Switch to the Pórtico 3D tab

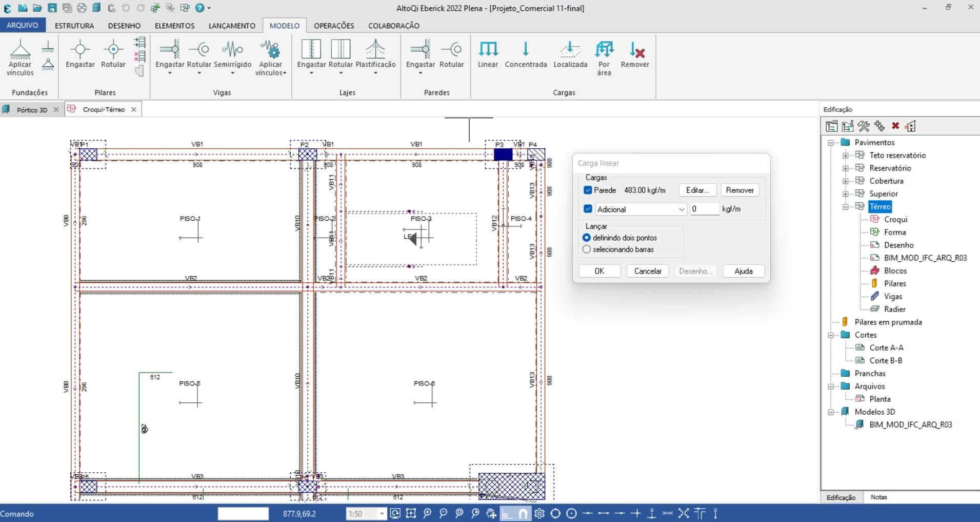pyautogui.click(x=31, y=110)
